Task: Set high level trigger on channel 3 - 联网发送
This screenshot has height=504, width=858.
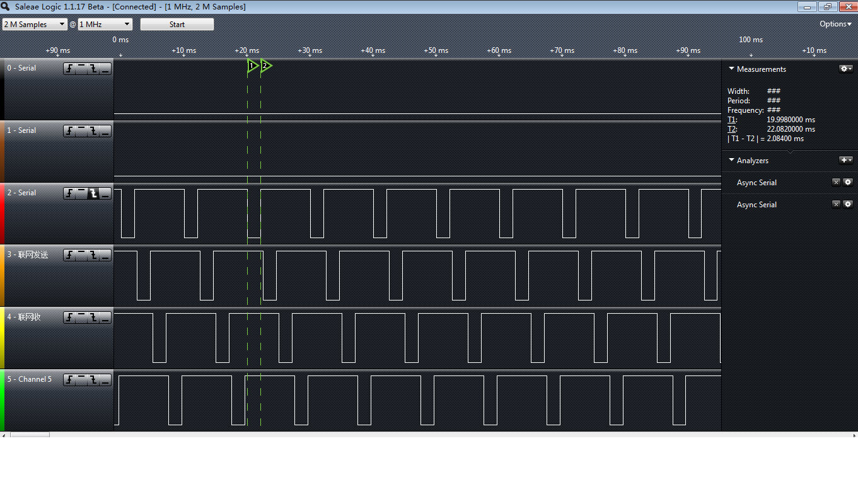Action: point(81,255)
